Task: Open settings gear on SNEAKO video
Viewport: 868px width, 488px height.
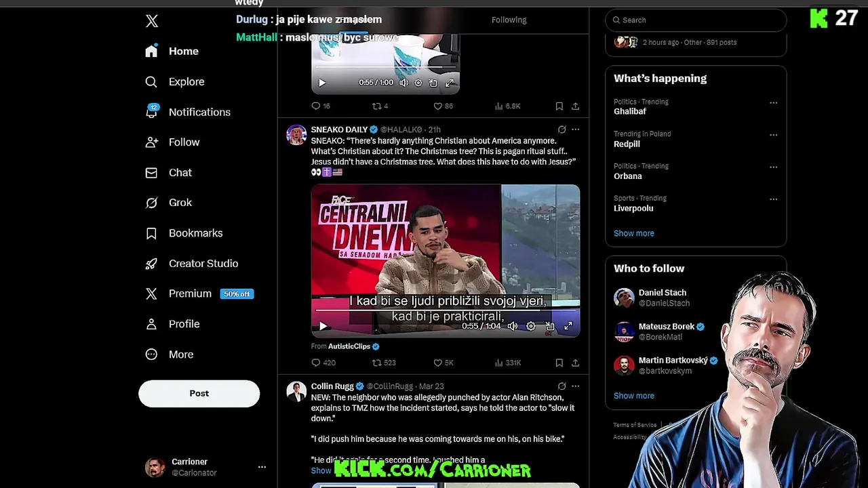Action: [531, 326]
